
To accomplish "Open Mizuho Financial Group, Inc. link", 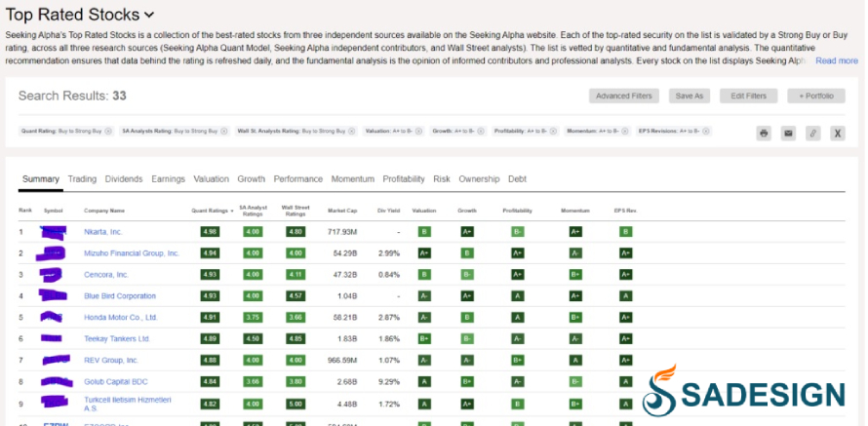I will point(132,253).
